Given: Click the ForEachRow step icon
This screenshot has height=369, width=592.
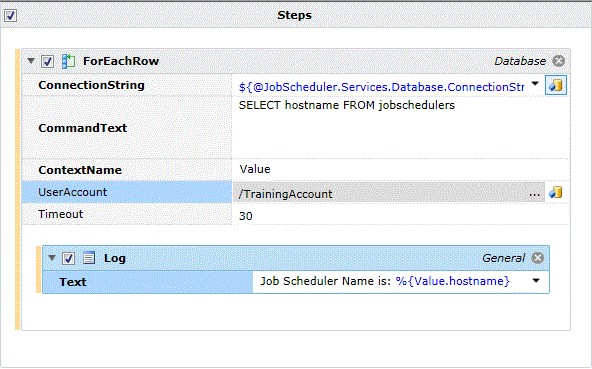Looking at the screenshot, I should pyautogui.click(x=68, y=61).
